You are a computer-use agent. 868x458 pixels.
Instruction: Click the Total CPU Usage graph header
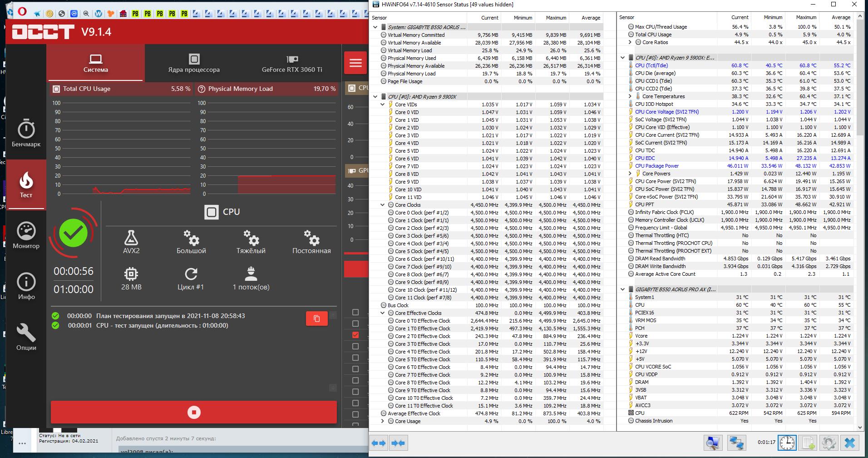122,89
